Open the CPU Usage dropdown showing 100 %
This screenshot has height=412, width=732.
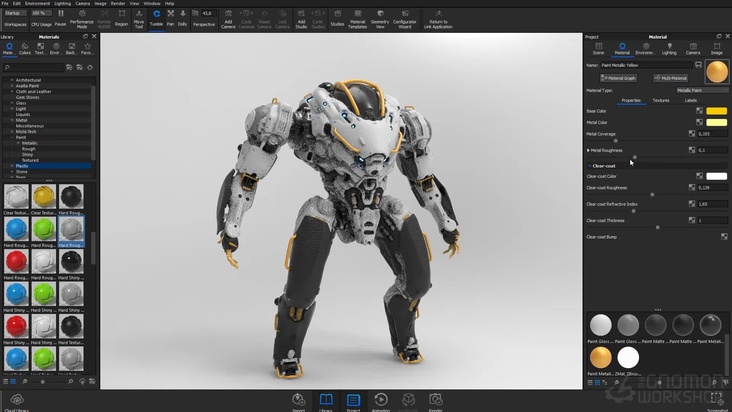coord(41,13)
